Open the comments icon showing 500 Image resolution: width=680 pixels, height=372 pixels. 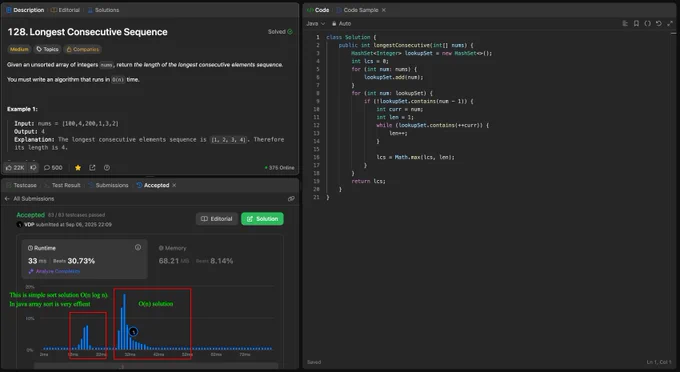(53, 167)
